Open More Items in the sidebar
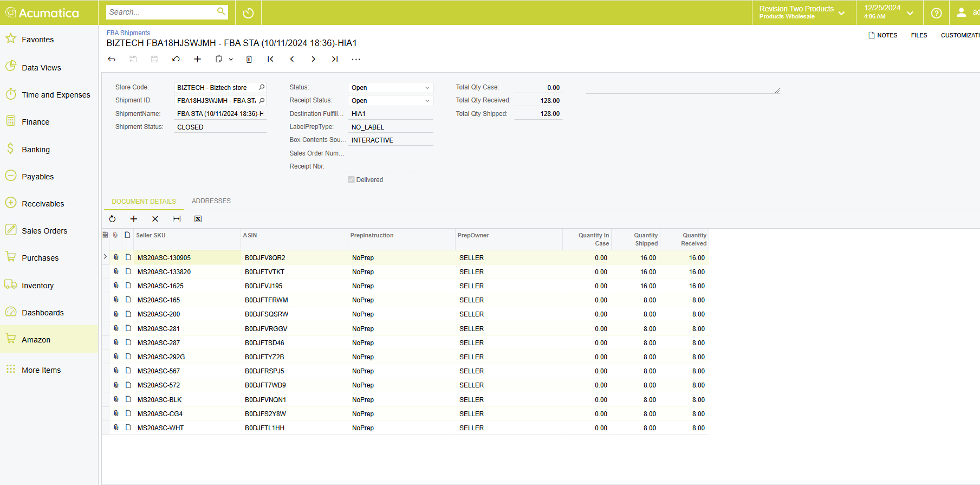980x485 pixels. 49,370
